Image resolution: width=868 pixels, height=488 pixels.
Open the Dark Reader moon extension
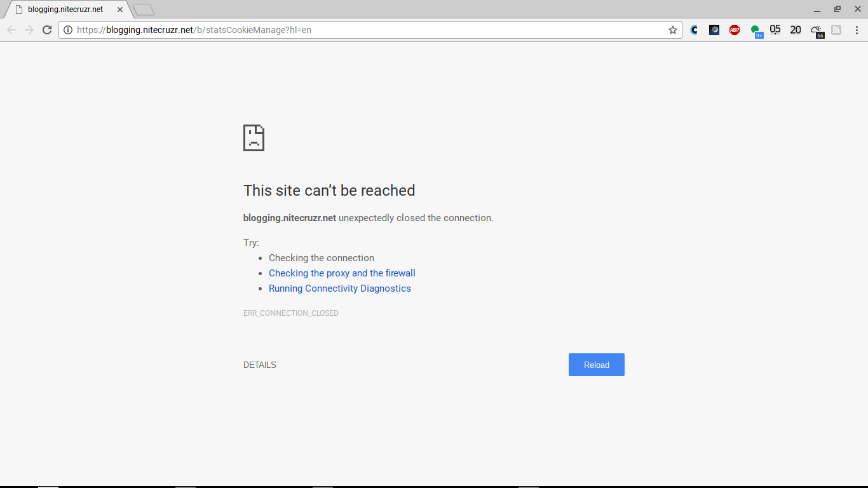pos(714,30)
